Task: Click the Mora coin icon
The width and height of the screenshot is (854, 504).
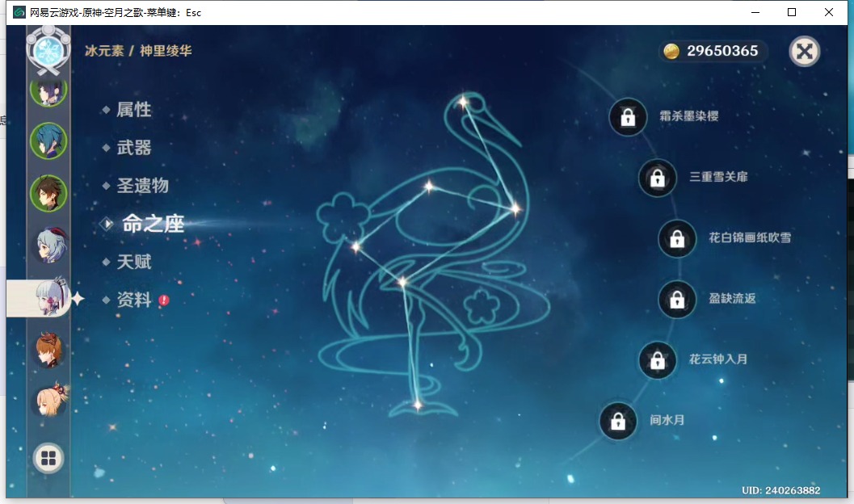Action: [671, 52]
